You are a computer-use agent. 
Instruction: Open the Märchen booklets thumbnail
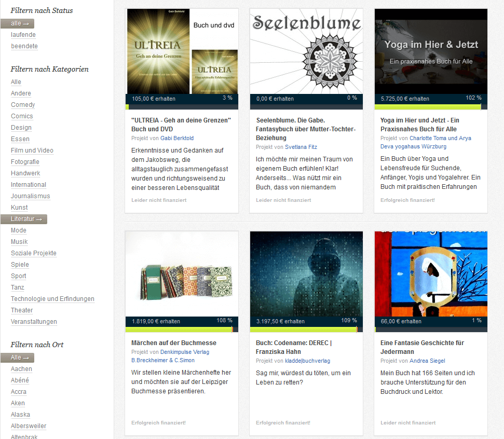182,274
